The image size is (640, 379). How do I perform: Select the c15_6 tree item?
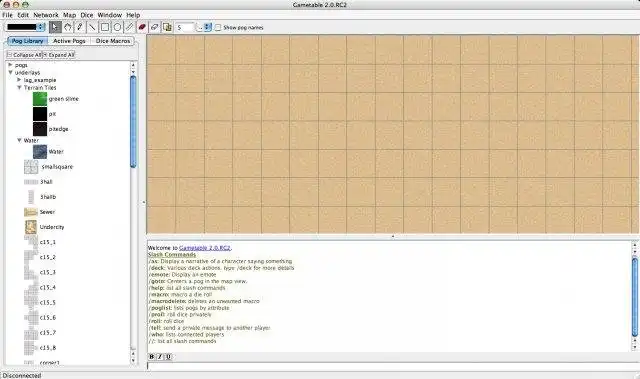click(x=47, y=318)
